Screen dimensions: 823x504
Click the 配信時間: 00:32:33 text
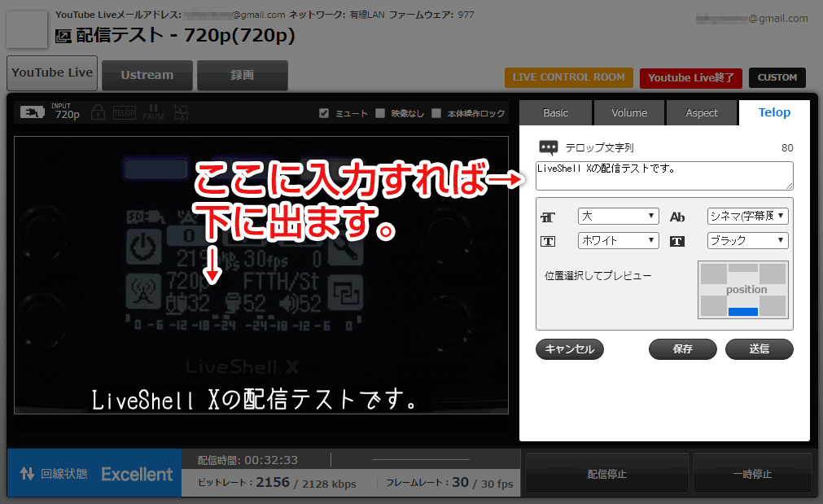(247, 460)
